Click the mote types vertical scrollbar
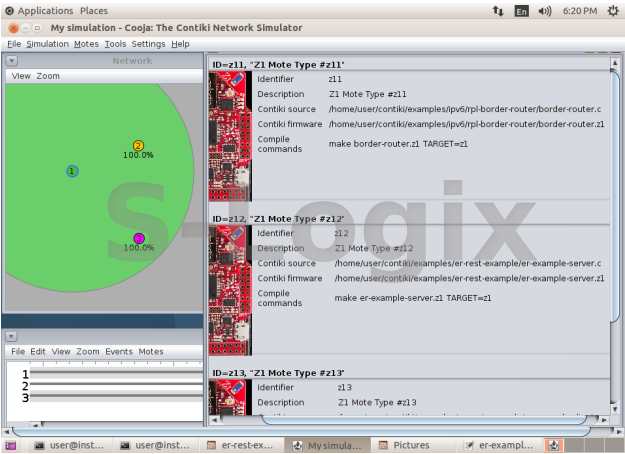This screenshot has height=454, width=625. click(615, 195)
